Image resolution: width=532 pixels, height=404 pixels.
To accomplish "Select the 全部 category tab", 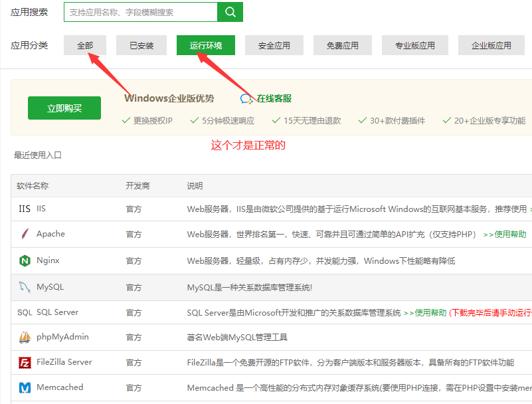I will (85, 45).
